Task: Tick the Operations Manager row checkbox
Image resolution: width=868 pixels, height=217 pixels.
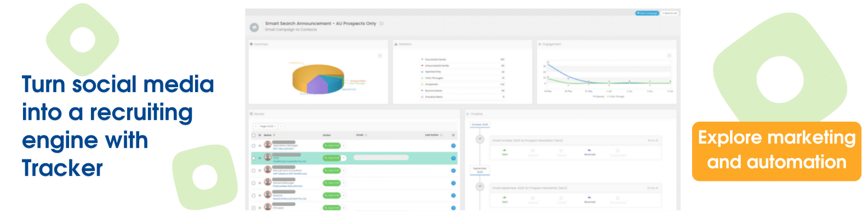Action: point(253,146)
